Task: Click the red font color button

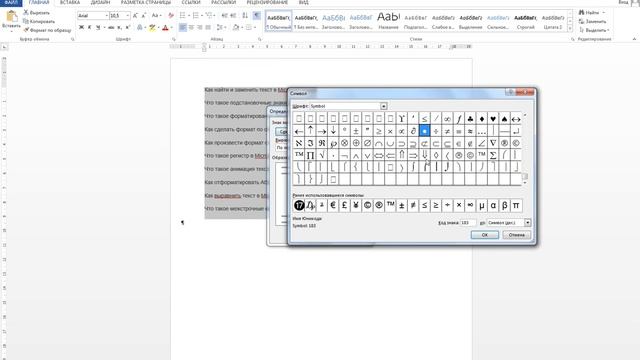Action: 165,27
